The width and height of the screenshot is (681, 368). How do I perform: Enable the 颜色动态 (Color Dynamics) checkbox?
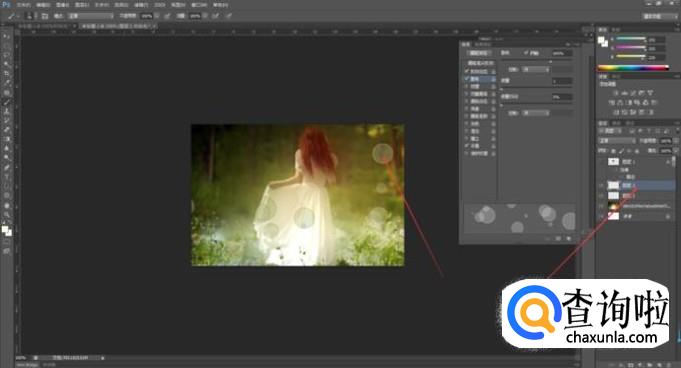467,101
